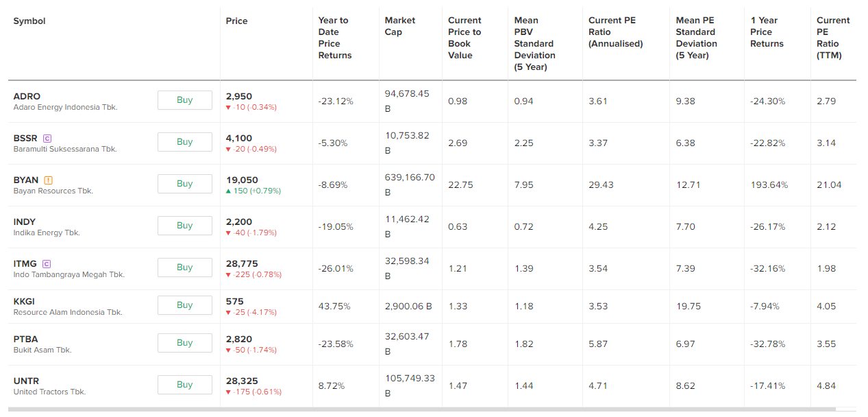
Task: Click BYAN price 19,050
Action: 242,180
